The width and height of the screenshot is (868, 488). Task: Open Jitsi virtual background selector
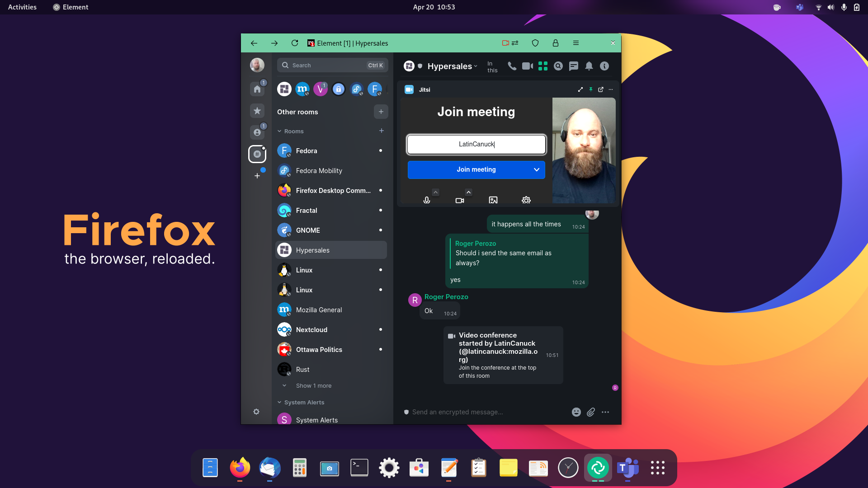pyautogui.click(x=493, y=200)
